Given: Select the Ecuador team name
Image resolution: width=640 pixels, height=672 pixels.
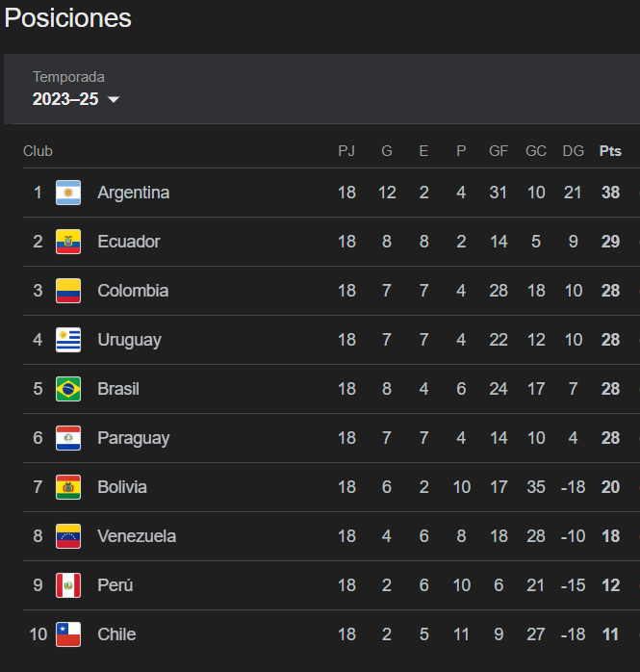Looking at the screenshot, I should [128, 242].
